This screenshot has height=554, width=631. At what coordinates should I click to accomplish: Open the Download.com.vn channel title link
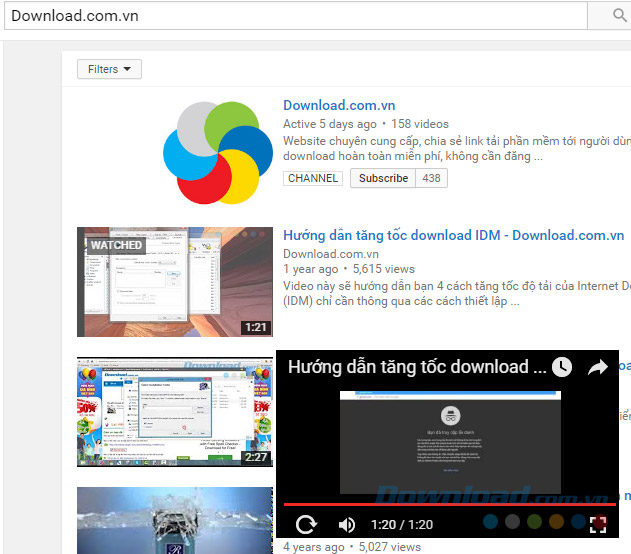pos(339,105)
